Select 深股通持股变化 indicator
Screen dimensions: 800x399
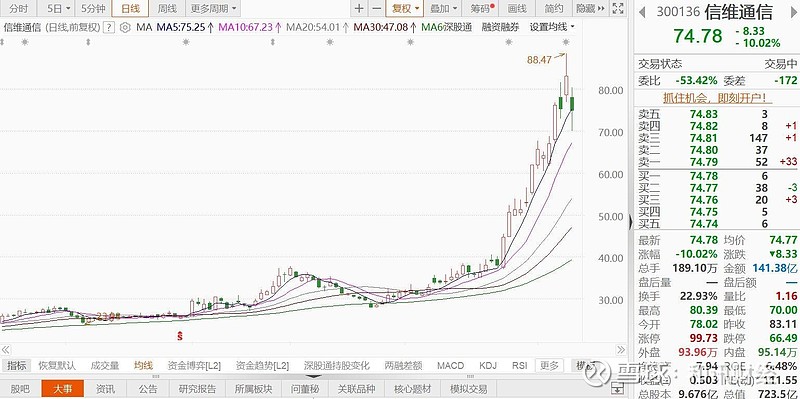point(337,365)
